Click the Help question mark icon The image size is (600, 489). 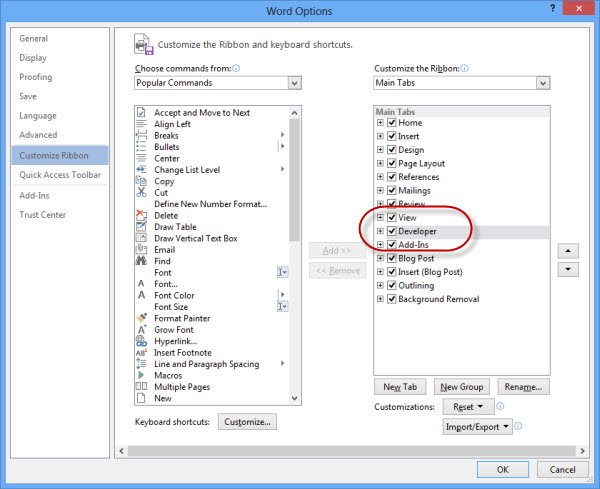pos(552,8)
